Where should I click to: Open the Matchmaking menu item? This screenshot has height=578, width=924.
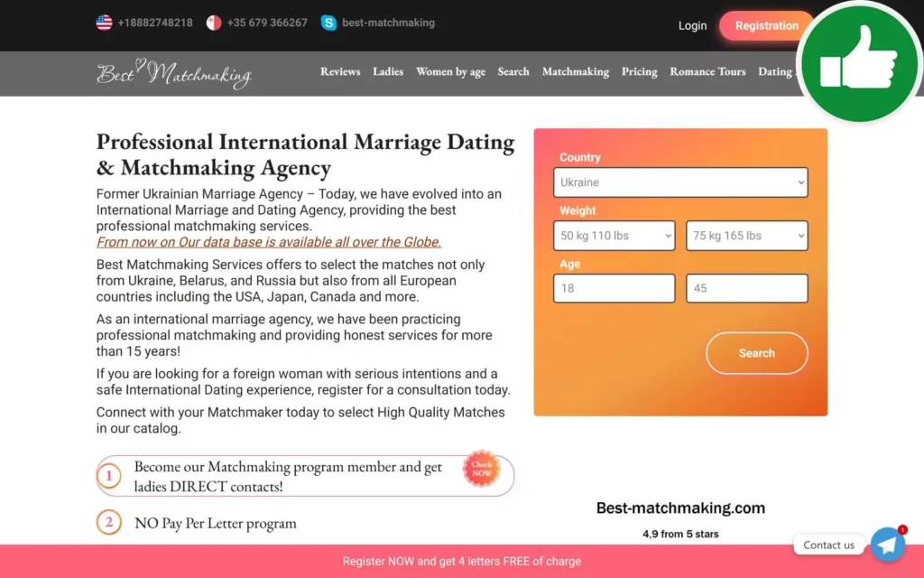coord(576,72)
